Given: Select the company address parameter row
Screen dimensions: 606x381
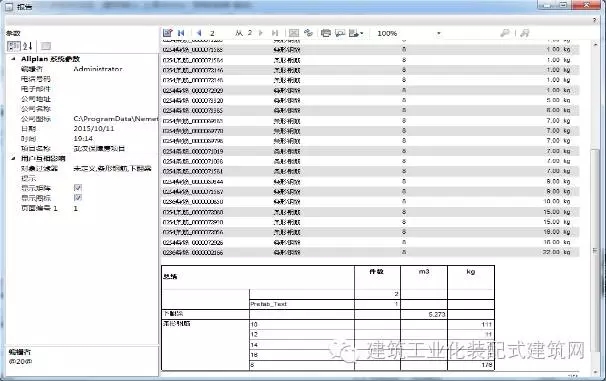Looking at the screenshot, I should coord(83,99).
